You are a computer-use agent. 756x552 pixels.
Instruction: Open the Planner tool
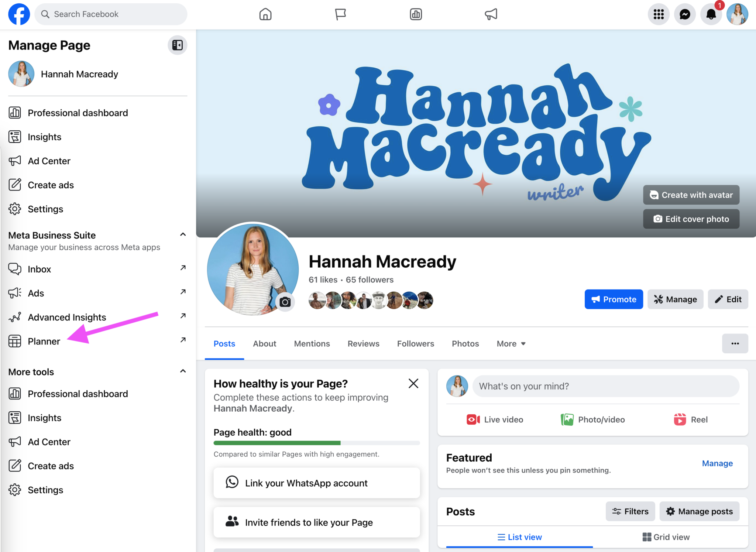[x=44, y=341]
